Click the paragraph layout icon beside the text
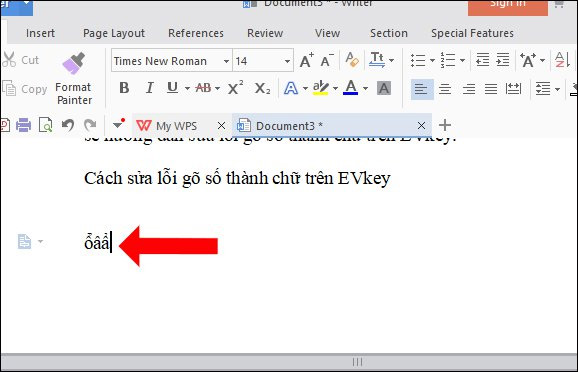The height and width of the screenshot is (372, 578). click(x=24, y=241)
